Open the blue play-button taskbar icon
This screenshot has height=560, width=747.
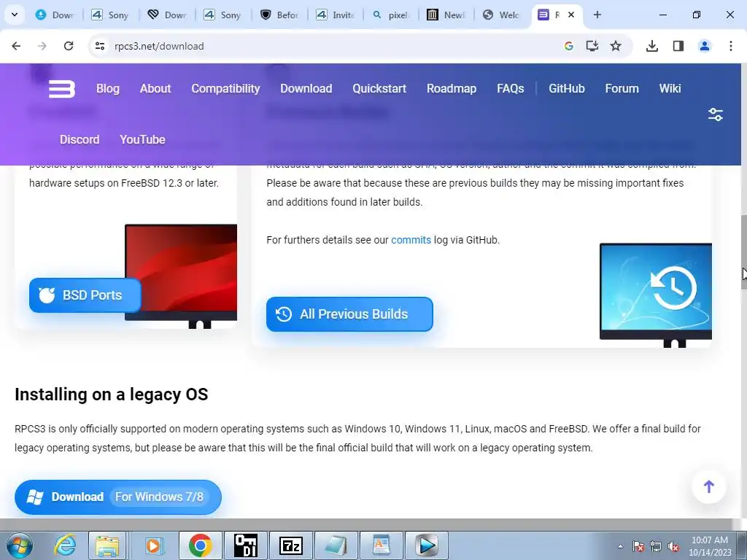coord(426,545)
